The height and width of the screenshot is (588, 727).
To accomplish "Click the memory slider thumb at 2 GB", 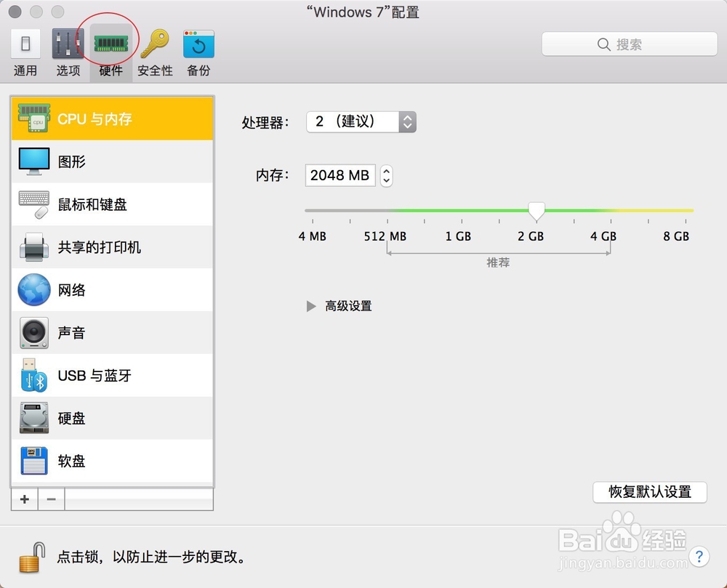I will (537, 212).
